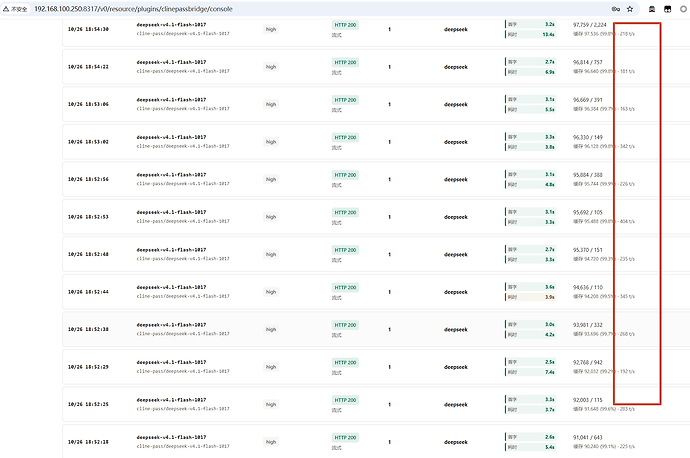Focus the address bar URL ending in clinepassbridge/console
This screenshot has height=458, width=690.
(133, 9)
